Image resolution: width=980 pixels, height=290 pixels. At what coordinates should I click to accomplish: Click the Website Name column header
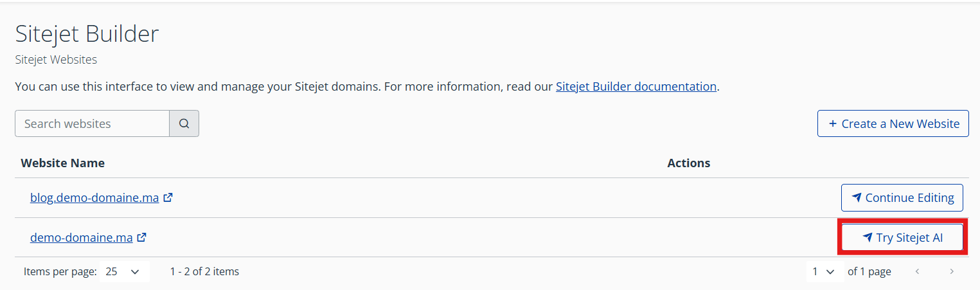[x=63, y=163]
